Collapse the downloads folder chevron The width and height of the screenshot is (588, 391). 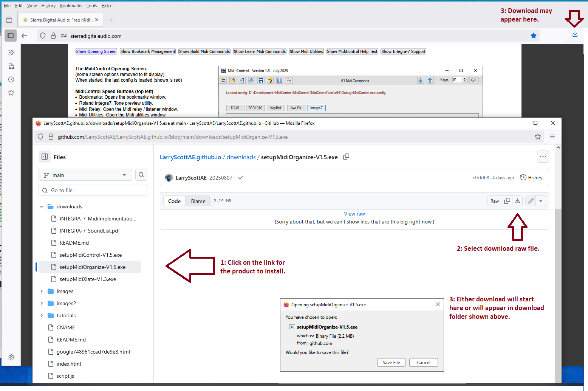click(x=42, y=206)
